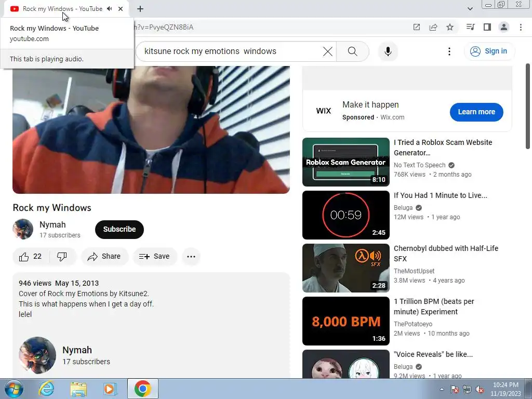Open 'Chernobyl dubbed with Half-Life SFX' title
Screen dimensions: 532x399
(446, 254)
